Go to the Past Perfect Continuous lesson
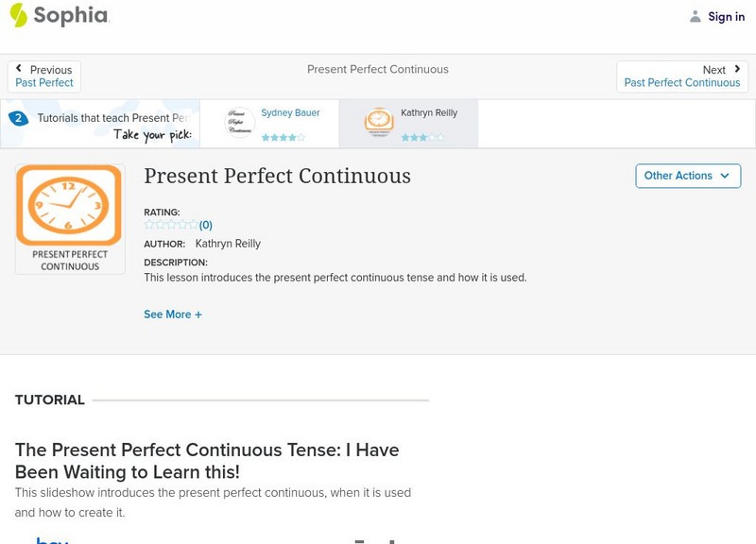 coord(681,83)
